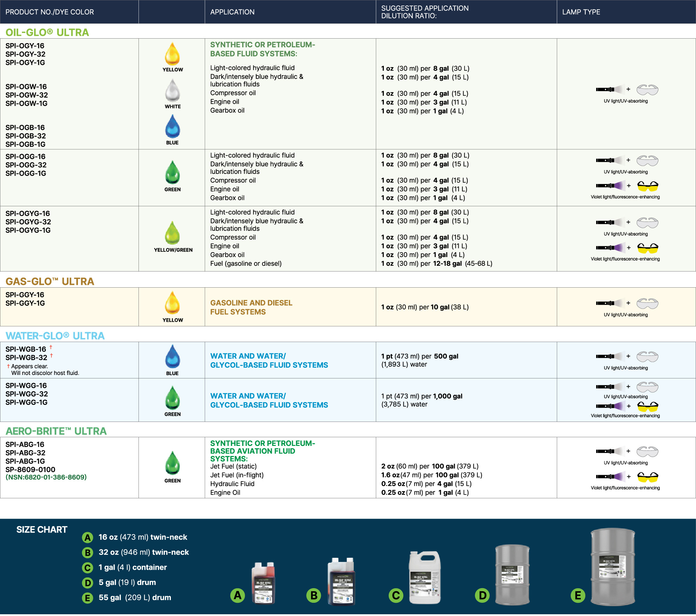Click the UV flashlight icon in SPI-OGY row

[610, 89]
